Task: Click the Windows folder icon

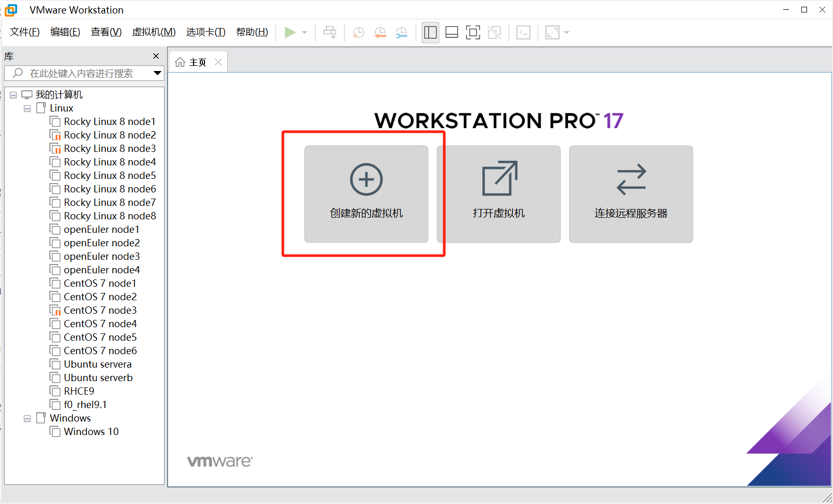Action: click(41, 418)
